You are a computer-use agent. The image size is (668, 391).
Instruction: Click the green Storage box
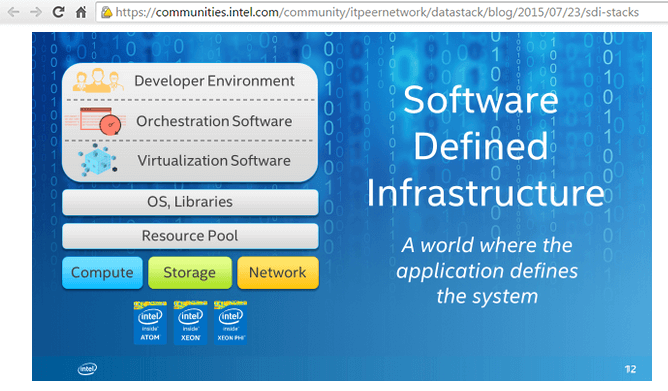click(190, 273)
